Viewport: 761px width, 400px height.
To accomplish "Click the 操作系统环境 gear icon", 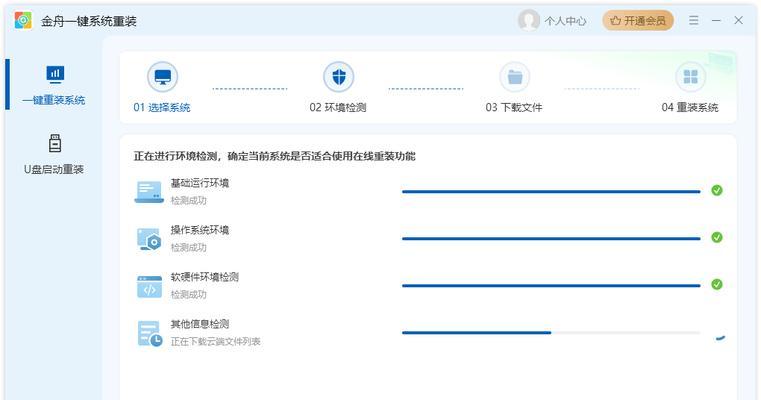I will pyautogui.click(x=149, y=239).
